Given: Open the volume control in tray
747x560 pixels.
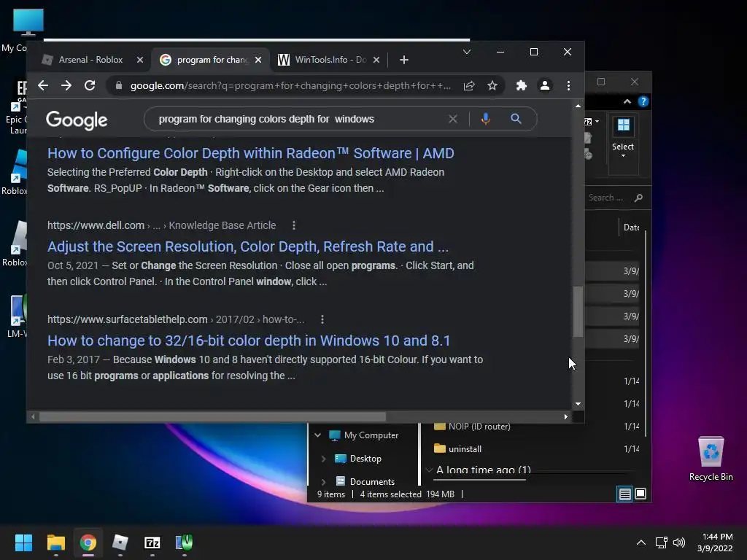Looking at the screenshot, I should pyautogui.click(x=679, y=542).
